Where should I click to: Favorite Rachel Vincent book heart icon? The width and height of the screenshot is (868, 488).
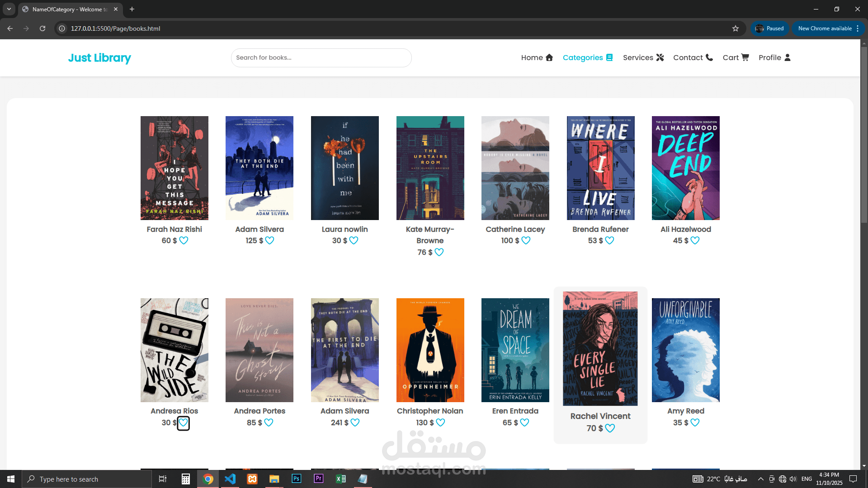[610, 428]
